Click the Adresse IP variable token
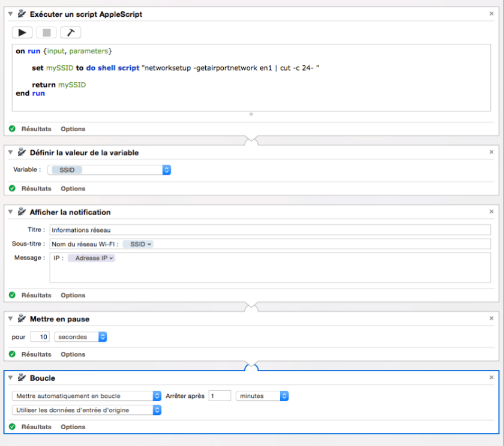 coord(91,258)
